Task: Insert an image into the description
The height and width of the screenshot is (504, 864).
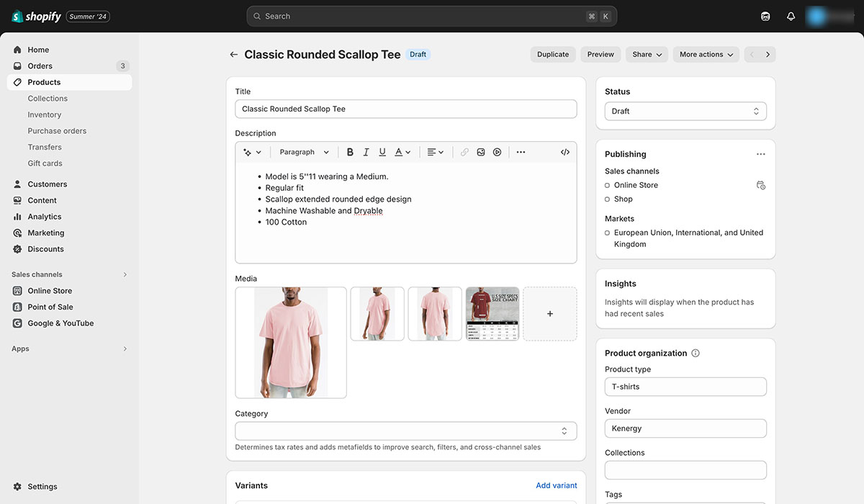Action: [x=480, y=151]
